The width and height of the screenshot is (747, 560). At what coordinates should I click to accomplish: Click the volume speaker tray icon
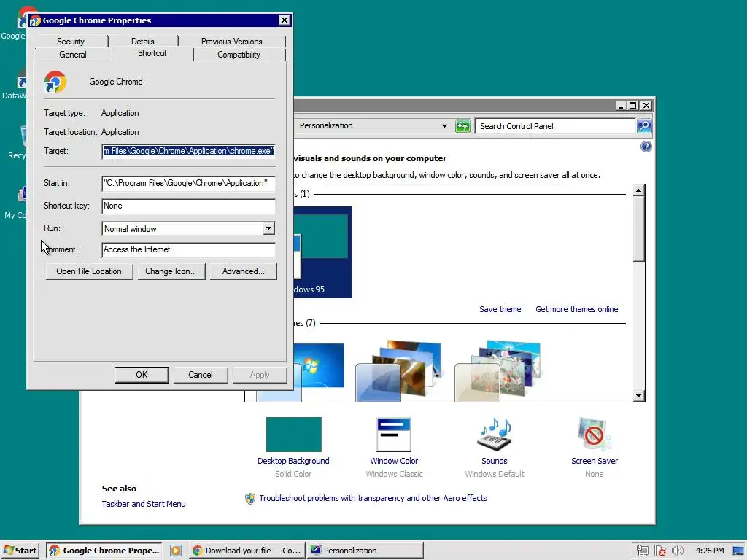click(677, 551)
